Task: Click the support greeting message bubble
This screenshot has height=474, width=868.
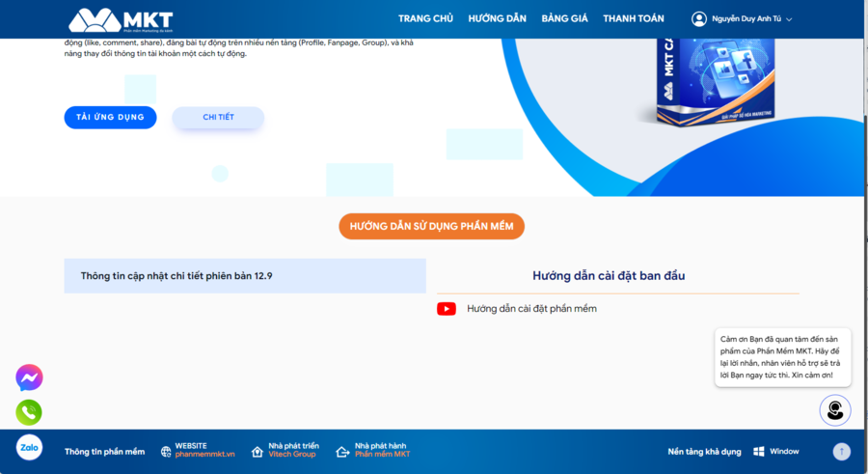Action: point(782,357)
